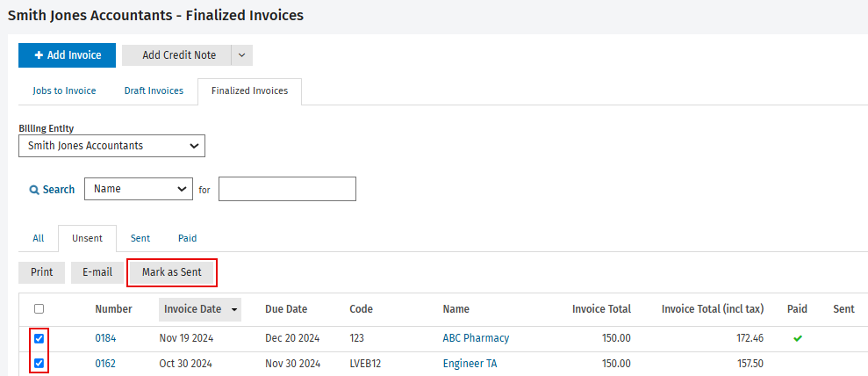Sort by Sent column header

coord(843,309)
